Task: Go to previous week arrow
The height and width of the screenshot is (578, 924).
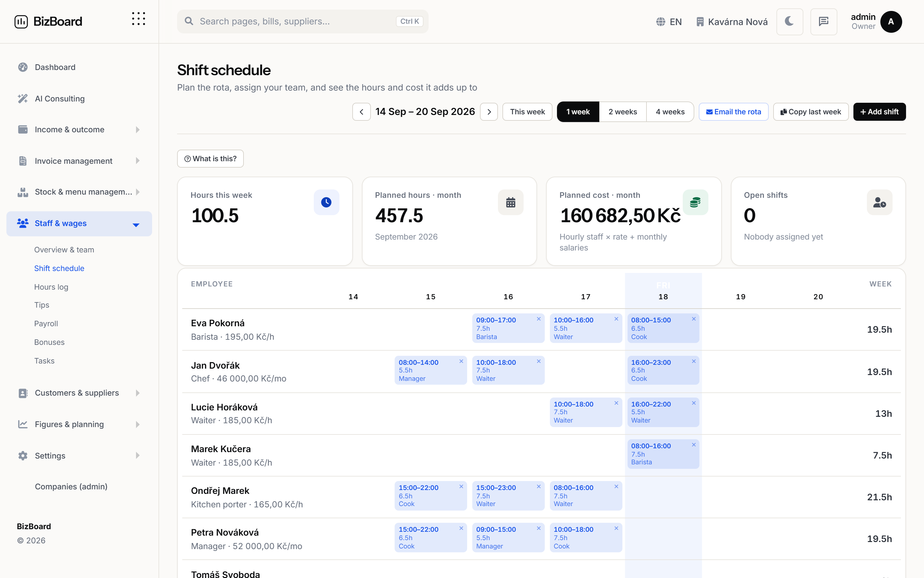Action: click(361, 112)
